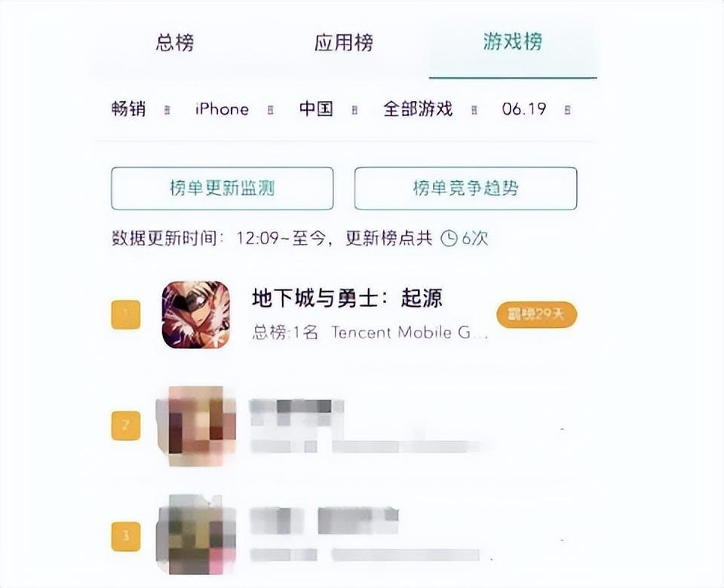The height and width of the screenshot is (588, 724).
Task: Click the rank 3 yellow badge
Action: 126,536
